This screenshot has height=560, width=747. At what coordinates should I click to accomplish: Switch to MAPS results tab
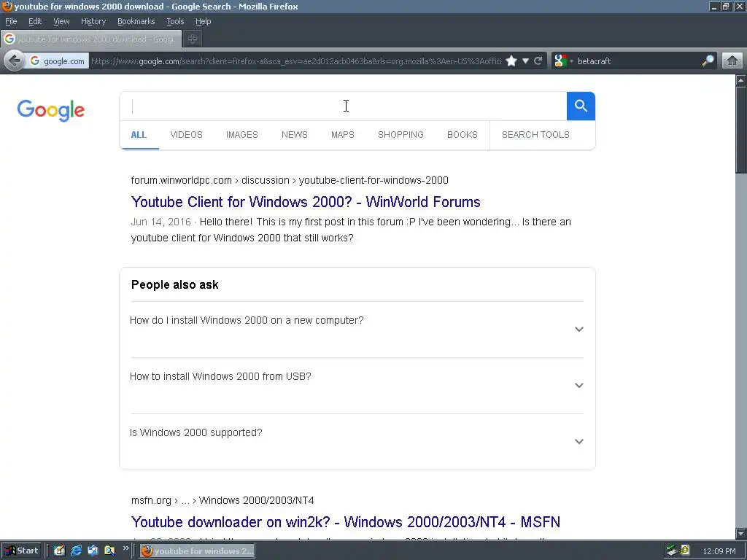(x=343, y=135)
